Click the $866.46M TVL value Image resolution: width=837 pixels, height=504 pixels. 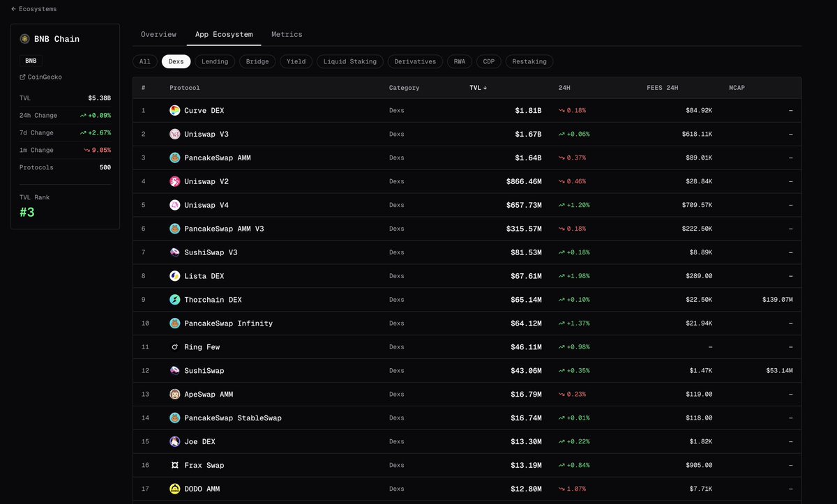click(525, 182)
